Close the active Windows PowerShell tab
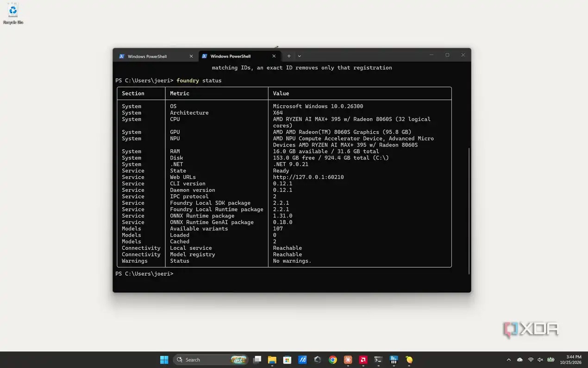The image size is (588, 368). [x=274, y=56]
